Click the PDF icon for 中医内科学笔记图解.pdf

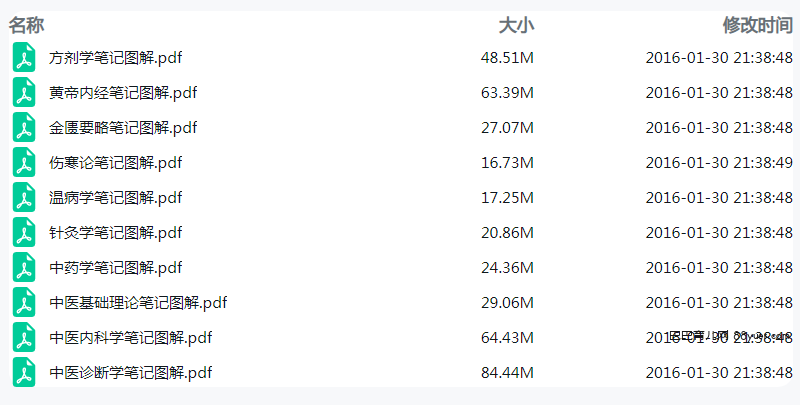(24, 337)
